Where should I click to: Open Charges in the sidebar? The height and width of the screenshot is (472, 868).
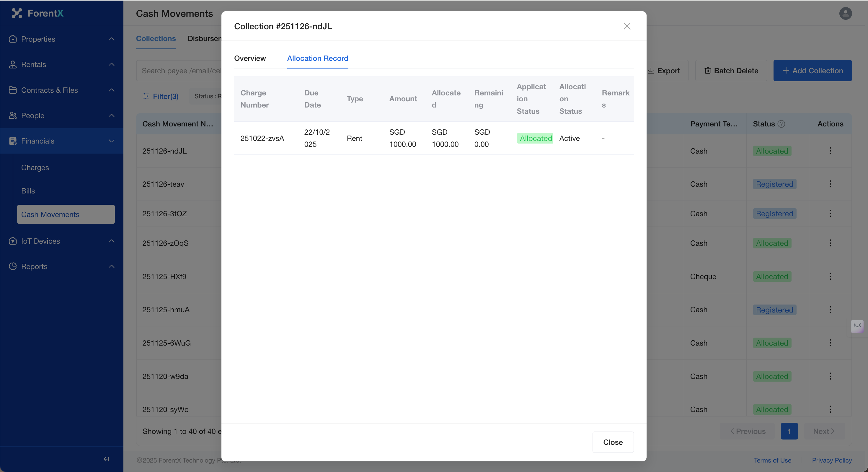click(35, 167)
